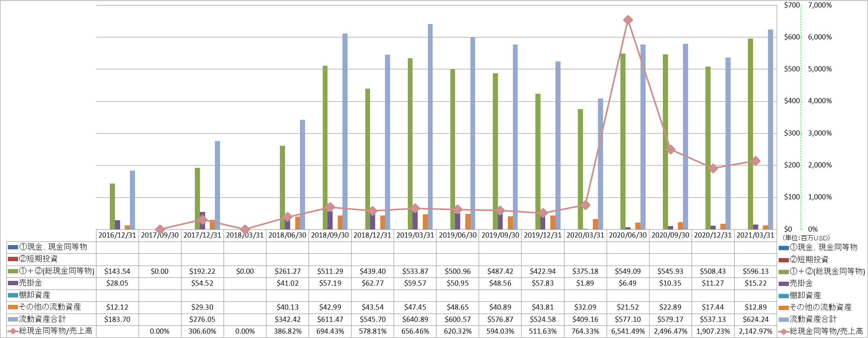868x338 pixels.
Task: Click the light-blue total bar for 2019/03/31
Action: point(430,127)
